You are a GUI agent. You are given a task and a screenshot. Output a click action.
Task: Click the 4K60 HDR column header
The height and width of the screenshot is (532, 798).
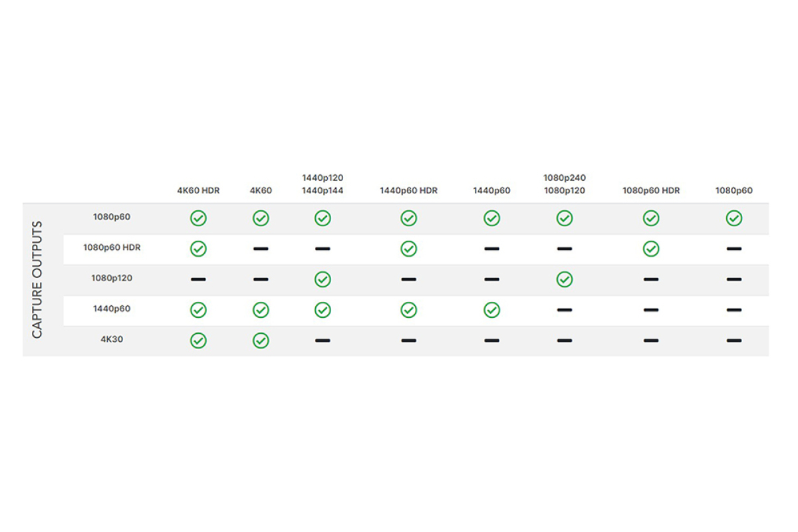(x=198, y=191)
